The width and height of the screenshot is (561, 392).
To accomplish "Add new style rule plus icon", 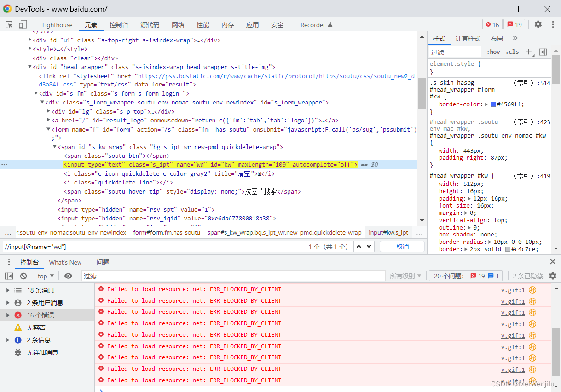I will (529, 52).
